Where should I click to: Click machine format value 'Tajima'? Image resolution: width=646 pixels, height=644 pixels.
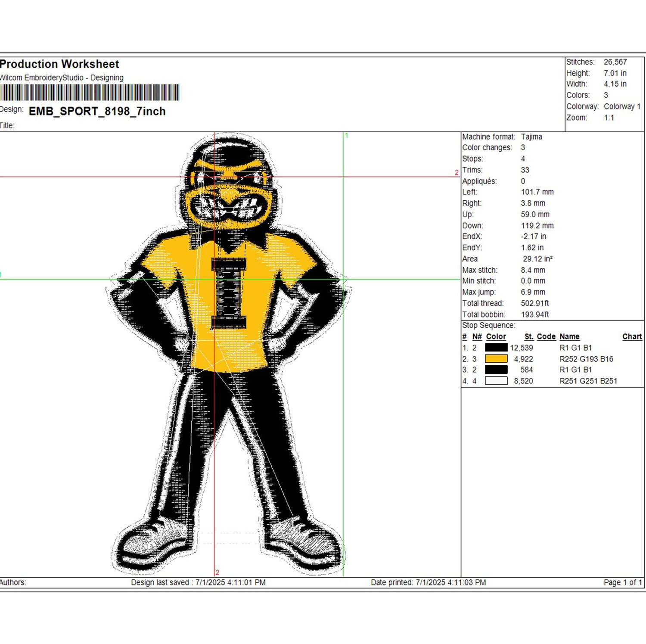click(x=531, y=137)
